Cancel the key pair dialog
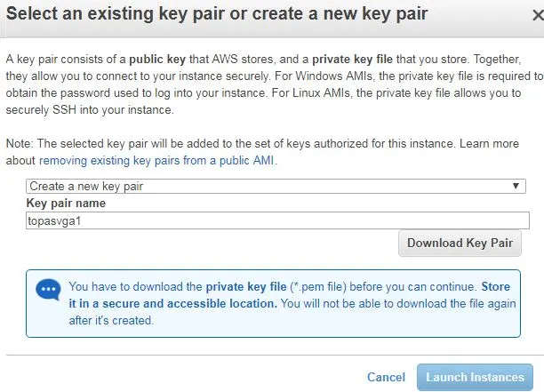 (386, 377)
